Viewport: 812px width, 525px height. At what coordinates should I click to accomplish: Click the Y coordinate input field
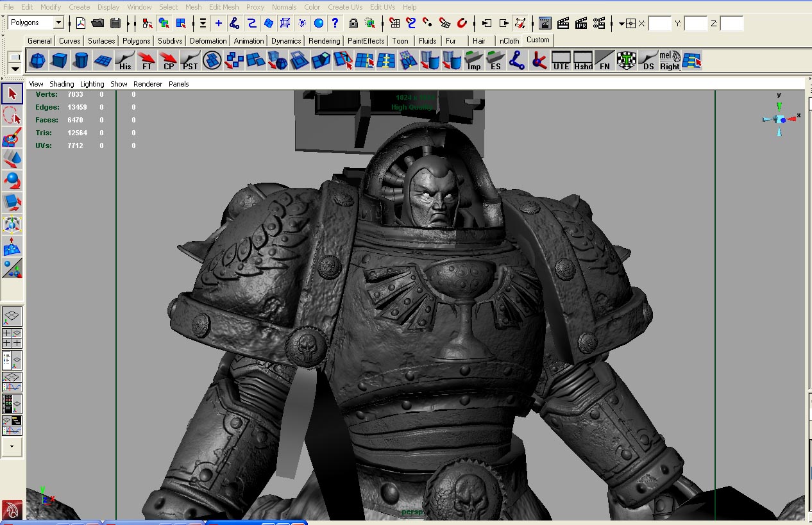(x=696, y=24)
